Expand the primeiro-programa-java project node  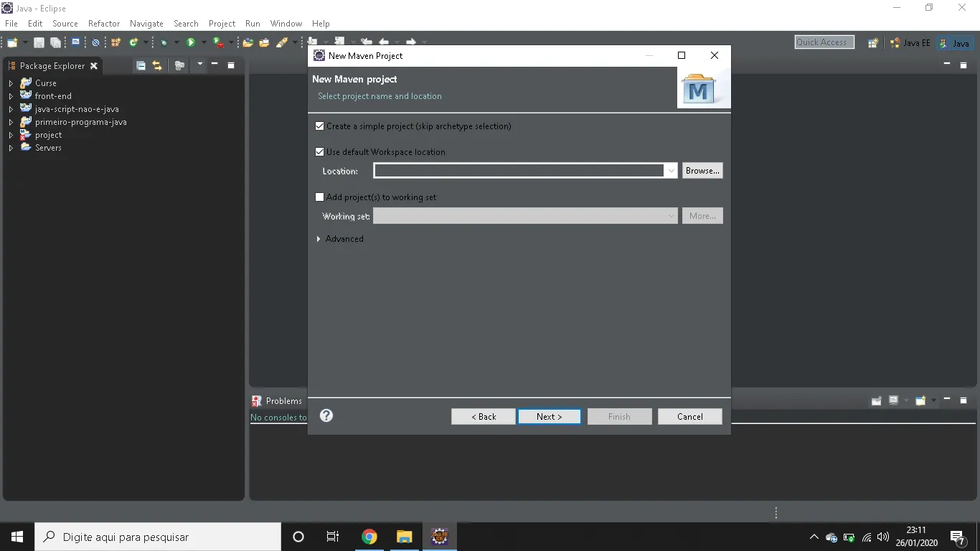[11, 122]
